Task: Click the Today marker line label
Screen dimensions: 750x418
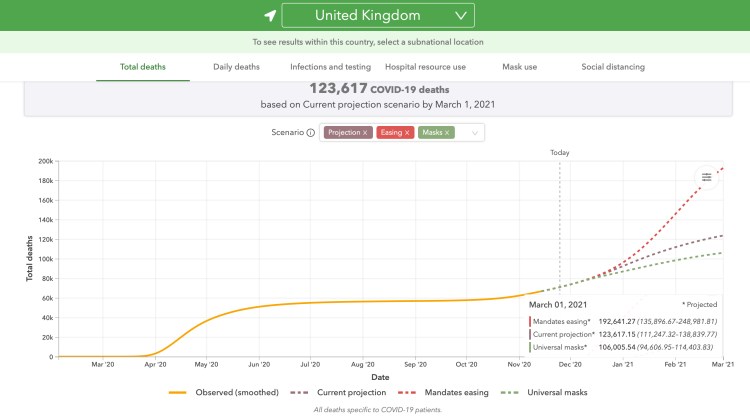Action: (560, 152)
